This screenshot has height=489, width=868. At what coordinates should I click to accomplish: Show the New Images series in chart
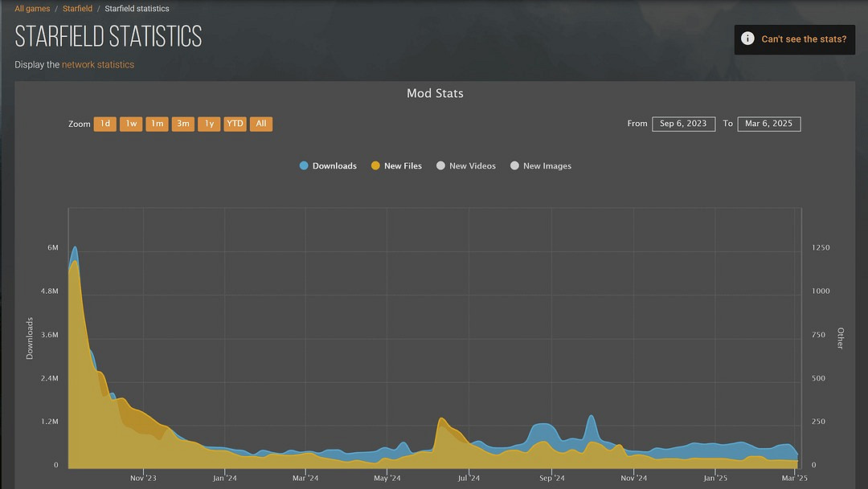click(514, 166)
